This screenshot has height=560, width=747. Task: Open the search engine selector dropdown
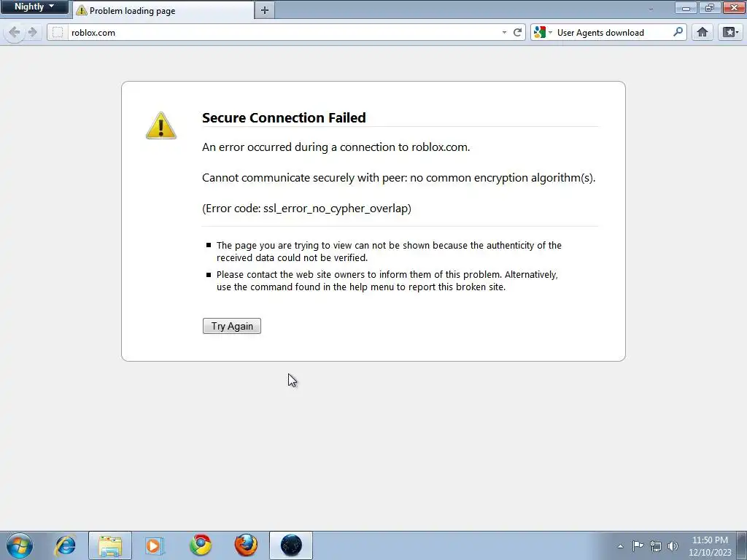click(x=543, y=32)
